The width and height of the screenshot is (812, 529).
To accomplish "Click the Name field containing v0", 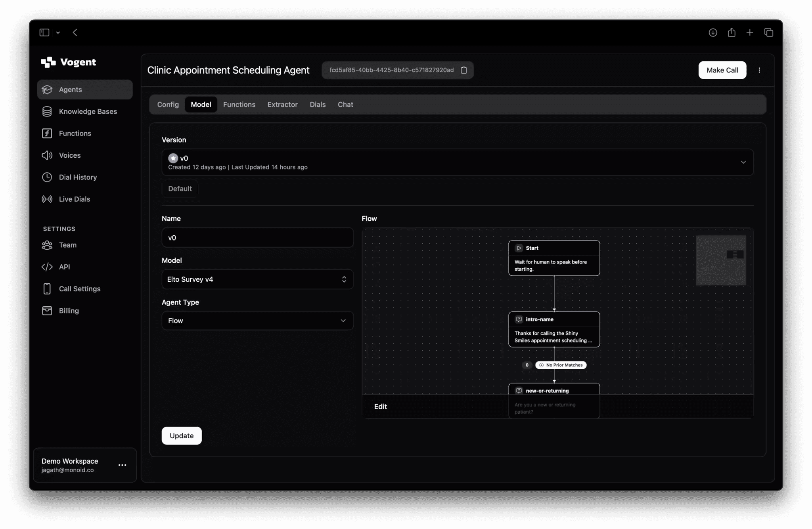I will [257, 237].
